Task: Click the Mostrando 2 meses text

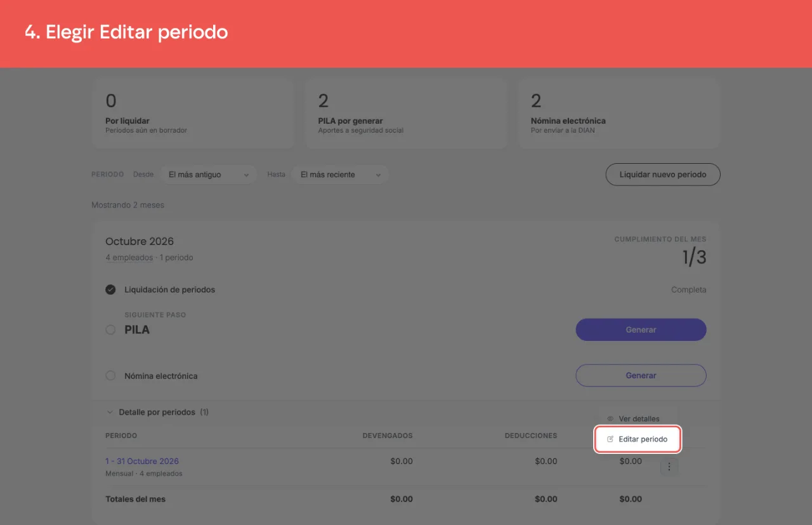Action: [x=128, y=205]
